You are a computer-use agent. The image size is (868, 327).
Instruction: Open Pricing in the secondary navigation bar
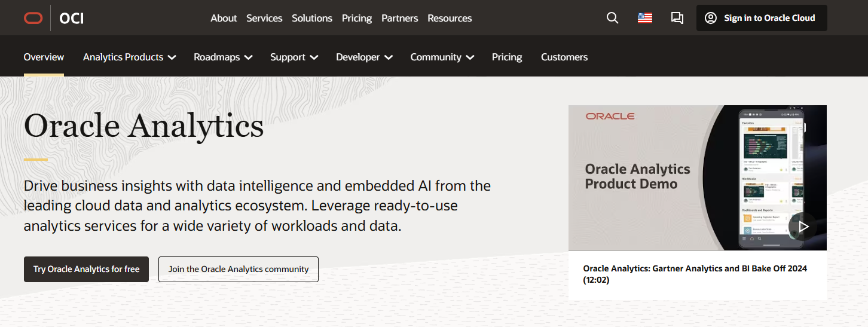tap(506, 57)
